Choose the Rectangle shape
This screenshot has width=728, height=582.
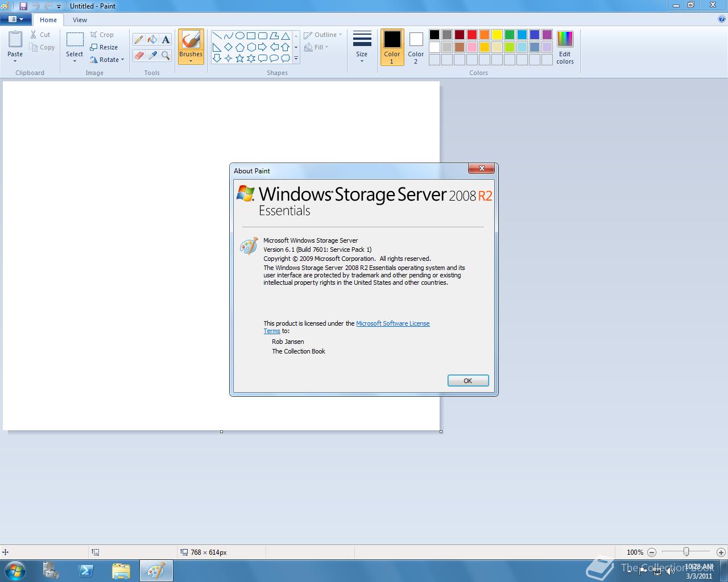tap(251, 35)
